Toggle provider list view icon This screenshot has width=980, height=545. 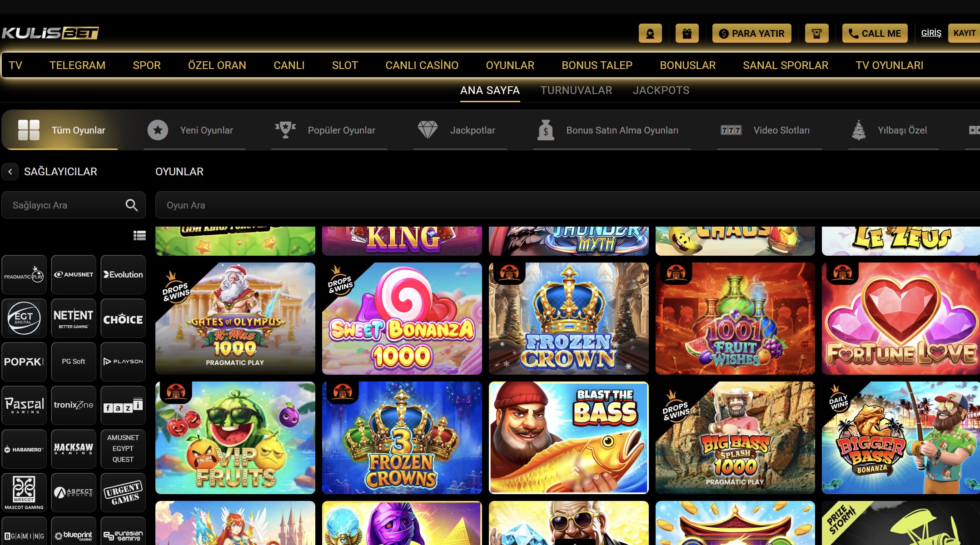[x=139, y=235]
